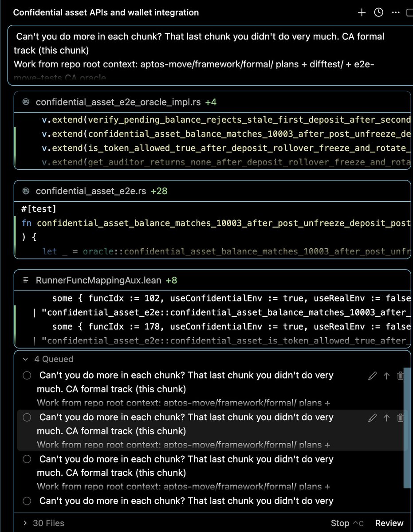
Task: Click the +8 change count badge
Action: point(172,280)
